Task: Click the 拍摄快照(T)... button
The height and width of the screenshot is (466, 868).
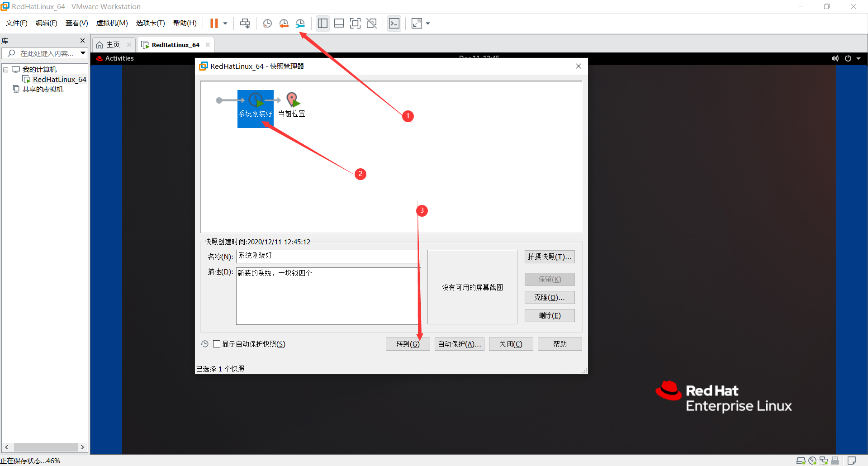Action: coord(550,257)
